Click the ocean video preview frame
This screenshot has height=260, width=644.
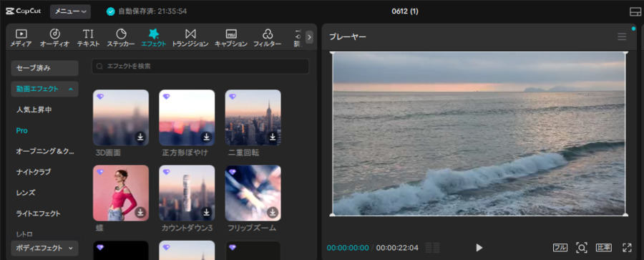coord(479,133)
